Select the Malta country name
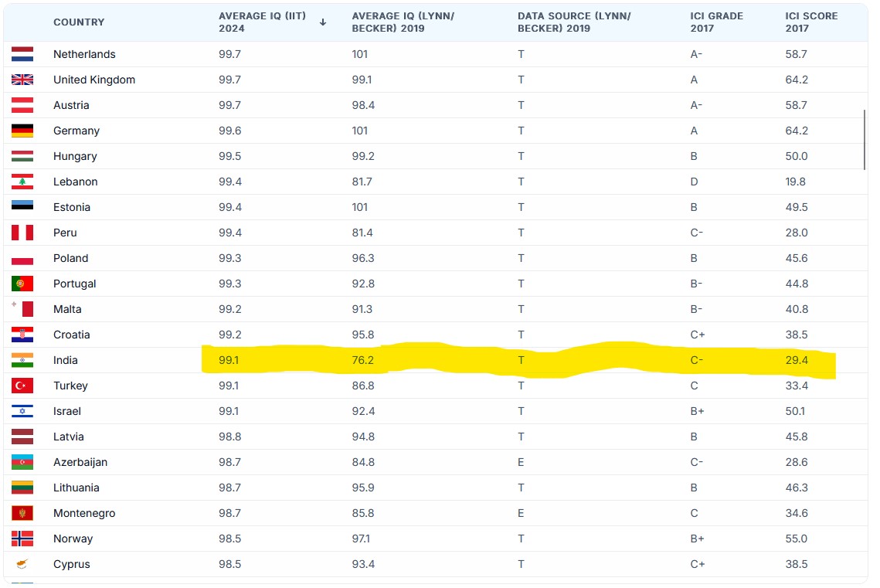The width and height of the screenshot is (880, 588). pos(67,309)
